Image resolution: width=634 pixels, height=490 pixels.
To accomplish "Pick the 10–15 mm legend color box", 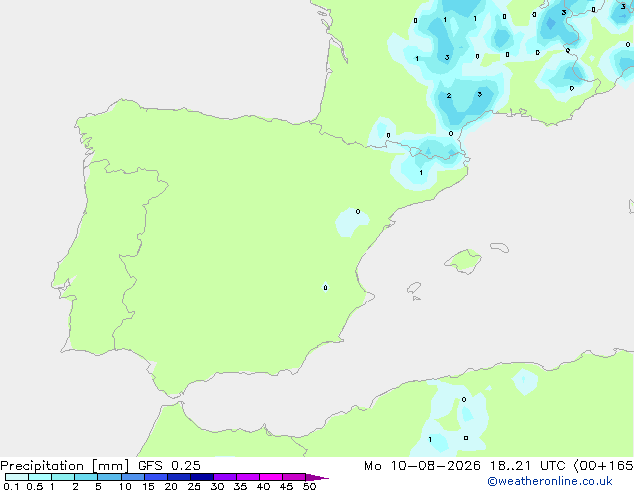I will (132, 477).
